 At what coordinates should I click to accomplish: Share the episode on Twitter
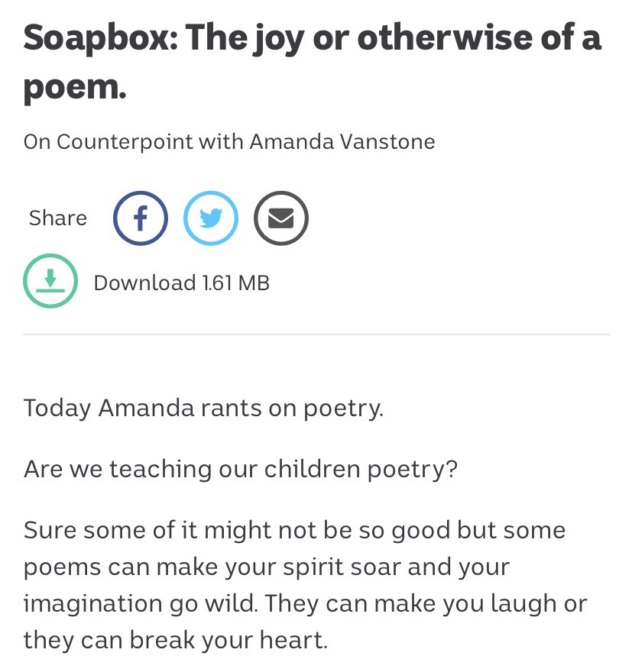(211, 218)
